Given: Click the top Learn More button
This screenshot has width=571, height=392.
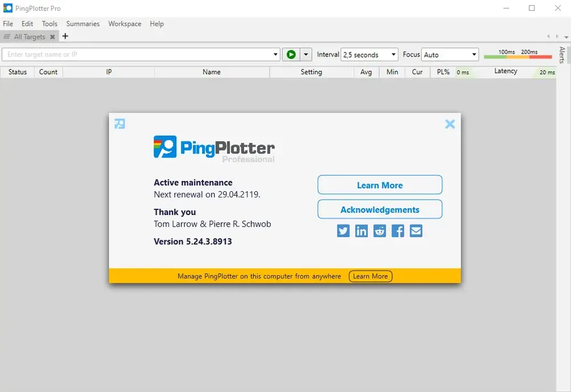Looking at the screenshot, I should [x=380, y=185].
